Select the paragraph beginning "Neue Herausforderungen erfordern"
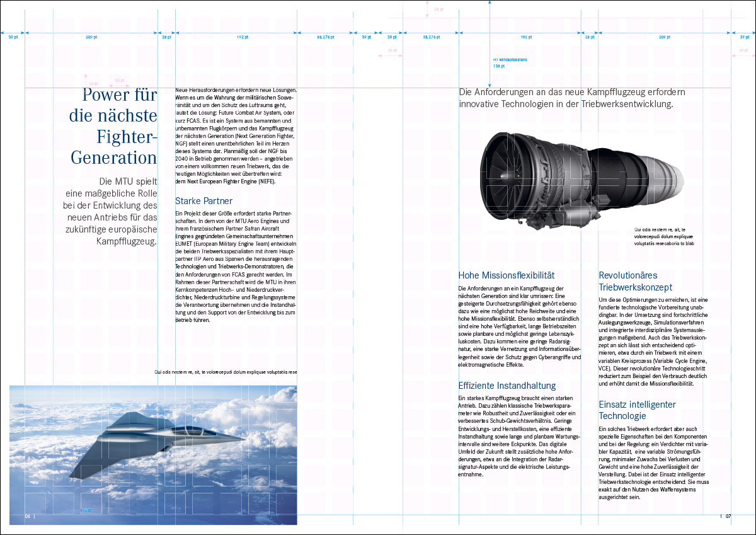Image resolution: width=756 pixels, height=535 pixels. tap(236, 135)
